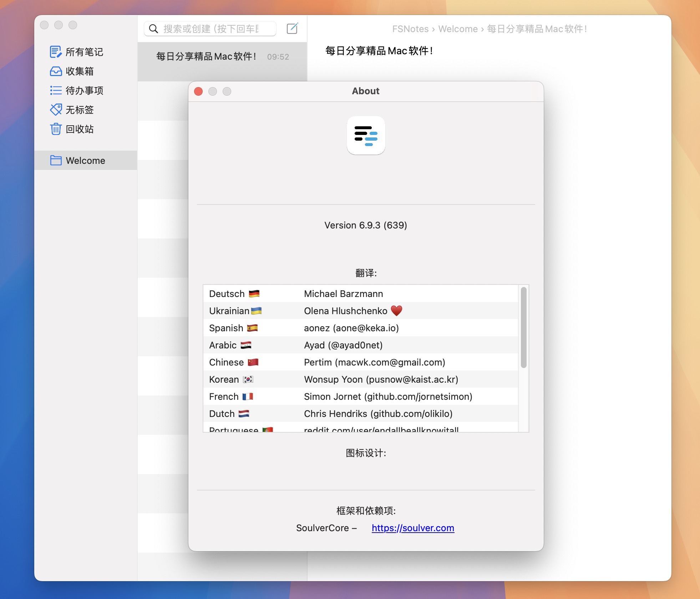Click the French flag icon

pos(248,396)
